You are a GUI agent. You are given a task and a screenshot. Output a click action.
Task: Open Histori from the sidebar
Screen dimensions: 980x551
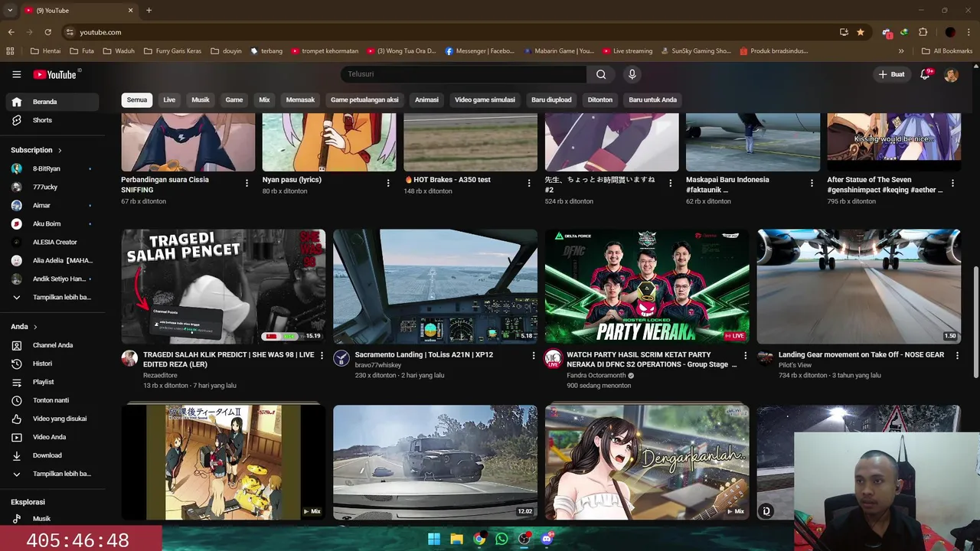coord(52,364)
